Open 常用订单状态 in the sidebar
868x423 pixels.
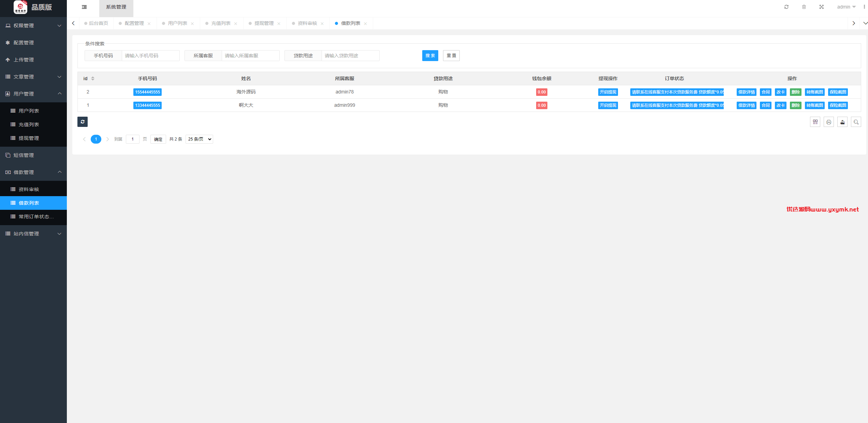[x=33, y=217]
